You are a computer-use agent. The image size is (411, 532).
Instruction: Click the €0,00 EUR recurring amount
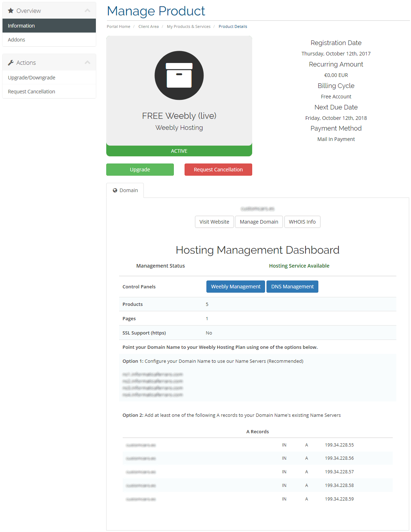(336, 75)
